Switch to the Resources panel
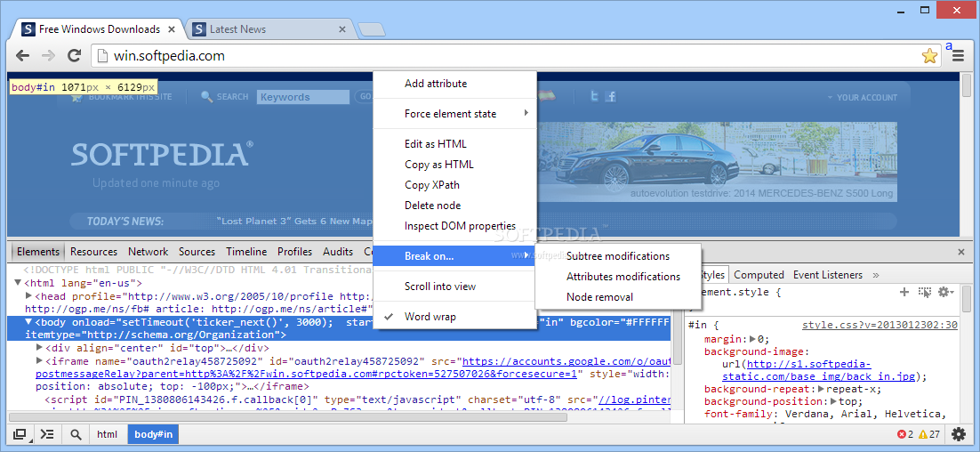980x452 pixels. pos(93,252)
